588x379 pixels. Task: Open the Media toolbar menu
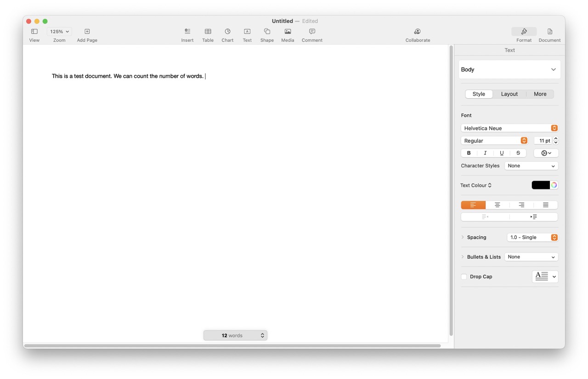pos(288,35)
